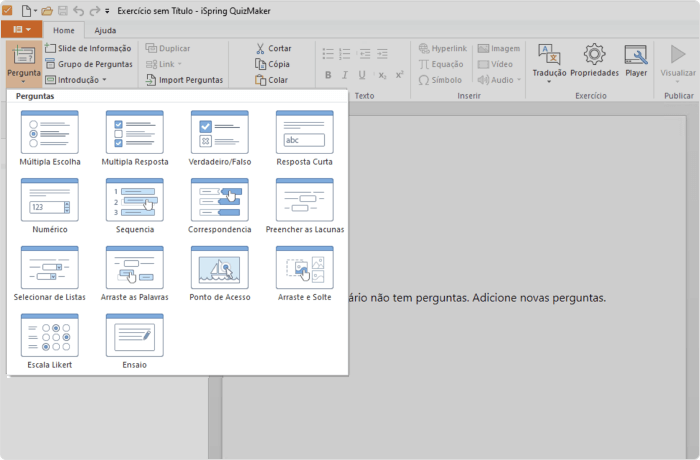Add a Sequencia question
The width and height of the screenshot is (700, 460).
pos(135,205)
